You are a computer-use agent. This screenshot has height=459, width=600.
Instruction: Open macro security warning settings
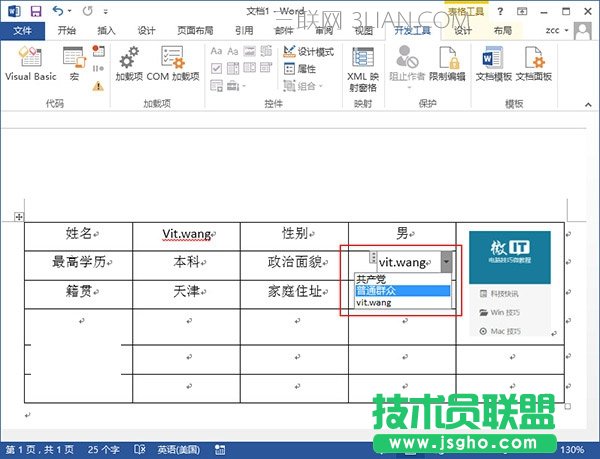[98, 86]
